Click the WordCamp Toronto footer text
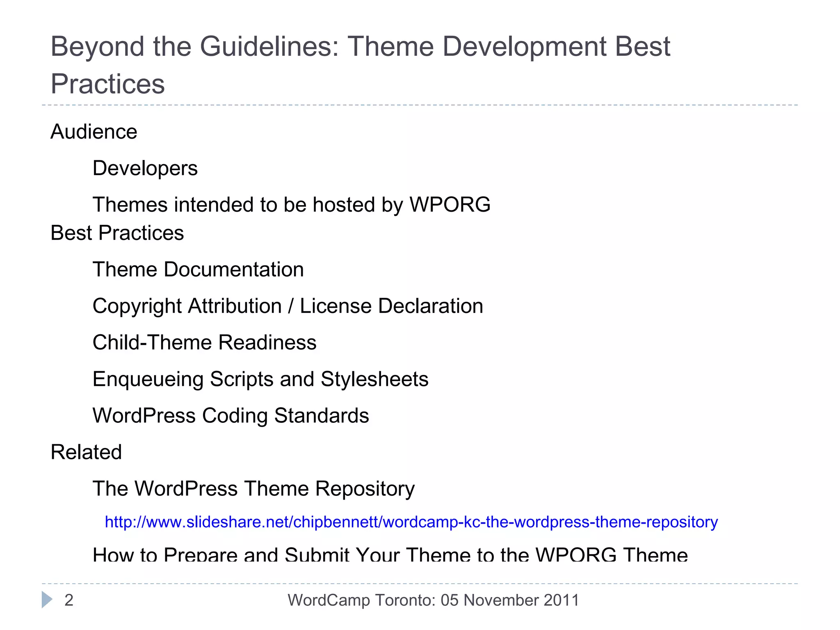The width and height of the screenshot is (840, 630). click(433, 600)
